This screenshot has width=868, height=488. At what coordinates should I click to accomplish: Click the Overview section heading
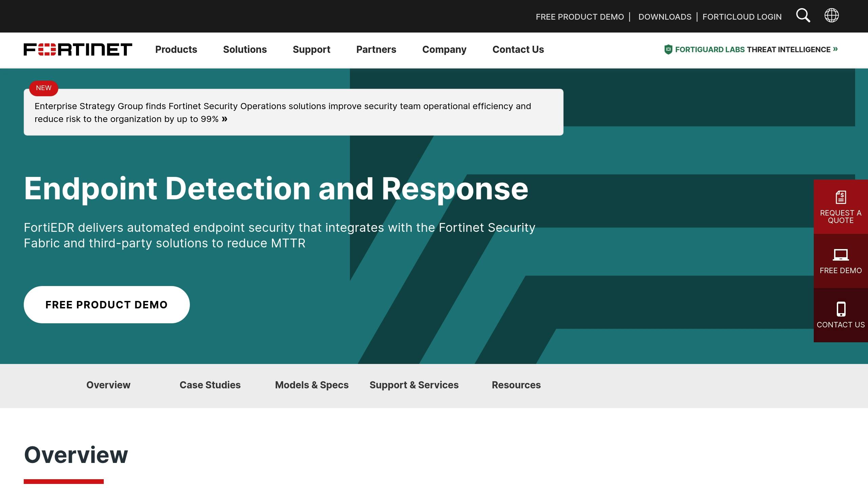pyautogui.click(x=76, y=455)
